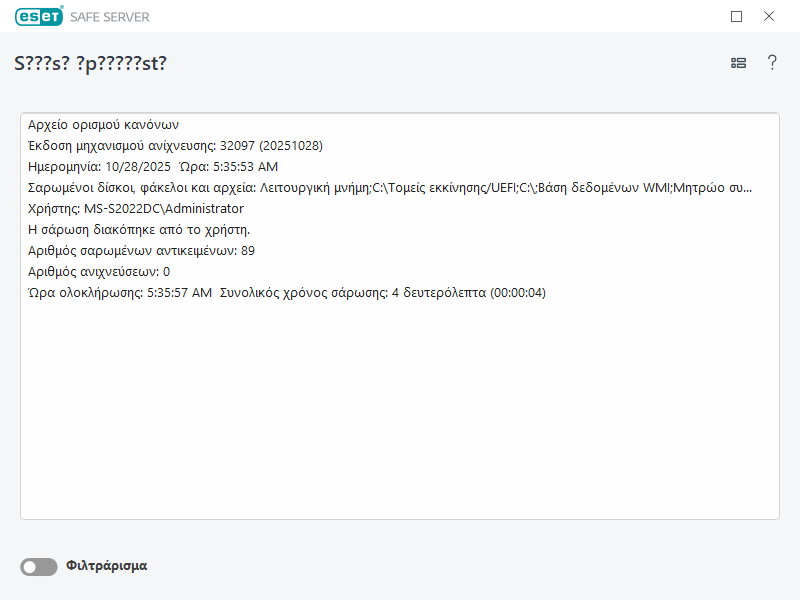Click the Φιλτράρισμα label text
Viewport: 800px width, 600px height.
point(107,566)
